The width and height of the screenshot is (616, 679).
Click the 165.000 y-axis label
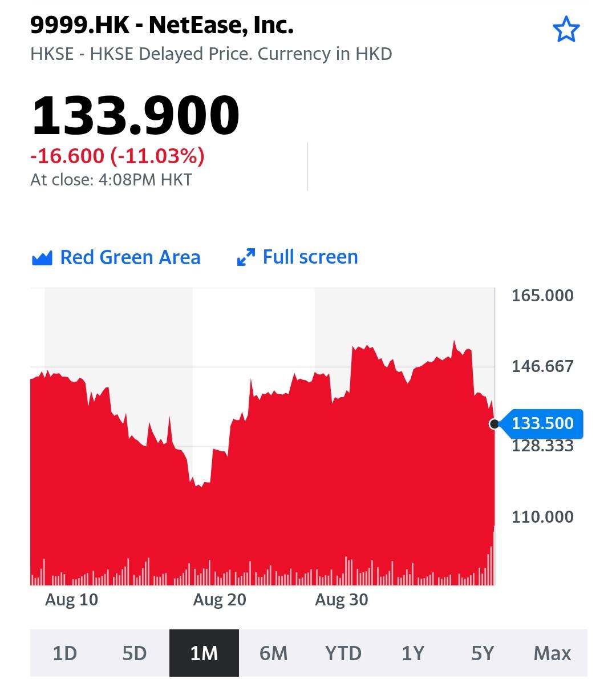tap(542, 296)
